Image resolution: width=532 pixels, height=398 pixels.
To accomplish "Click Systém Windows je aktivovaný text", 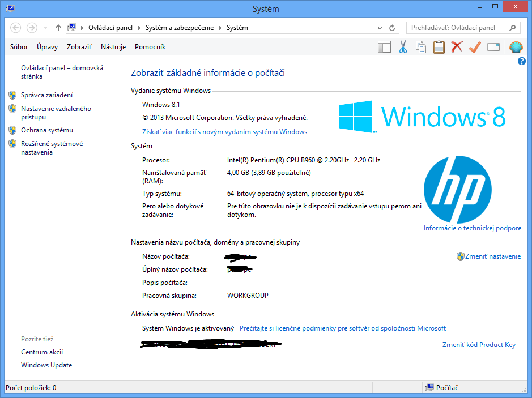I will click(188, 328).
